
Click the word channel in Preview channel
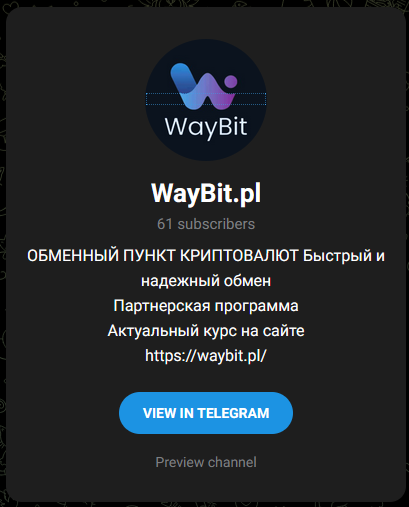click(x=232, y=462)
